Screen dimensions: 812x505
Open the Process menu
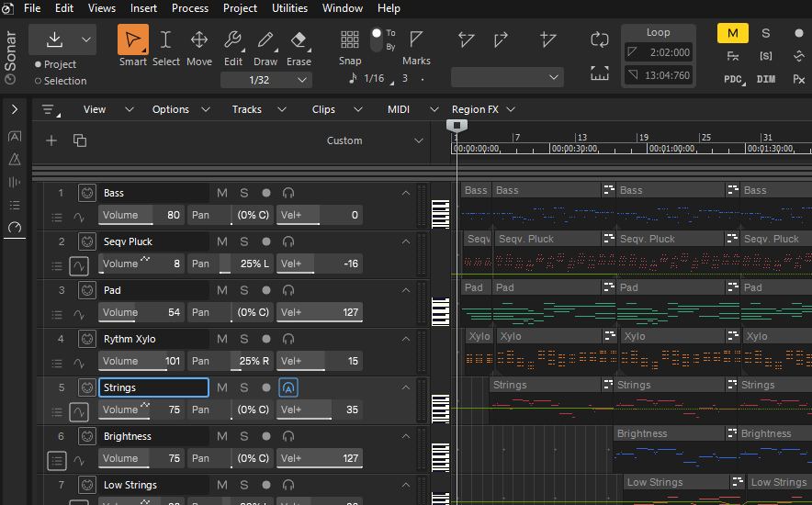tap(190, 8)
